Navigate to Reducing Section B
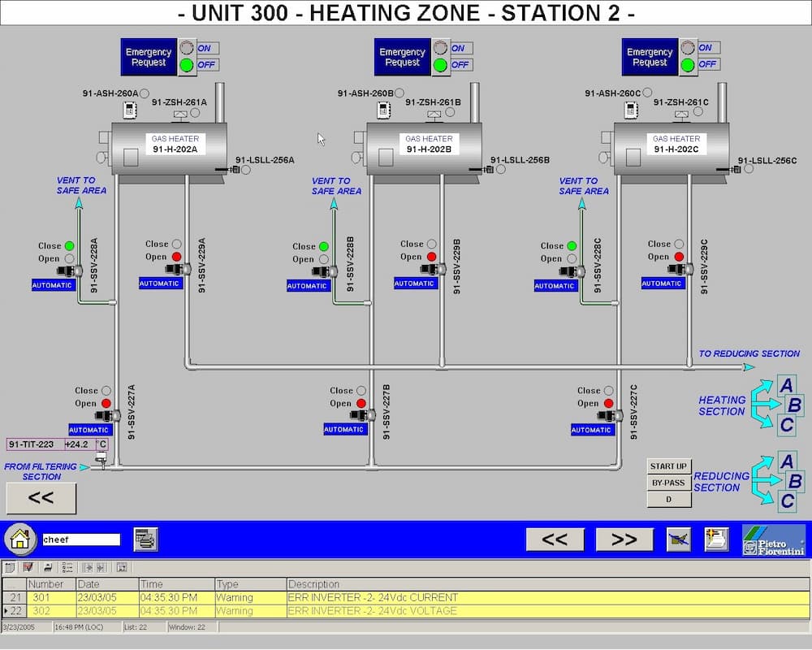Viewport: 812px width, 650px height. (x=795, y=481)
